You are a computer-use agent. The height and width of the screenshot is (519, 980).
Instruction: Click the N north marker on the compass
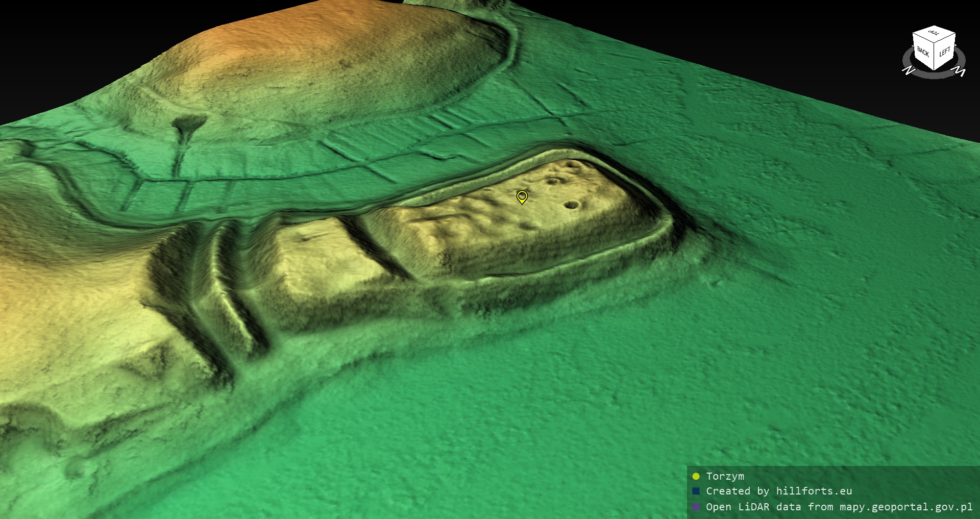pyautogui.click(x=908, y=70)
